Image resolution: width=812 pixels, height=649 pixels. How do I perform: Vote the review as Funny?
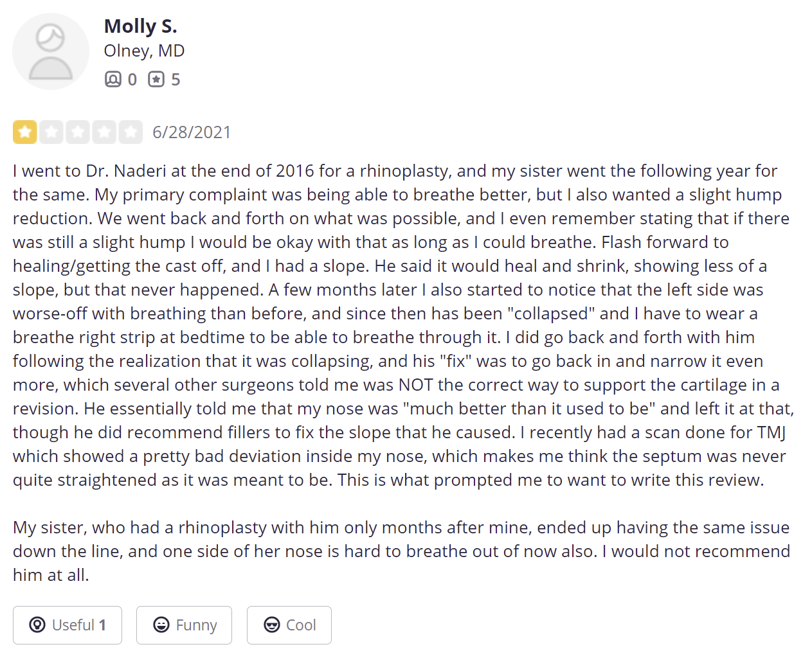tap(184, 625)
